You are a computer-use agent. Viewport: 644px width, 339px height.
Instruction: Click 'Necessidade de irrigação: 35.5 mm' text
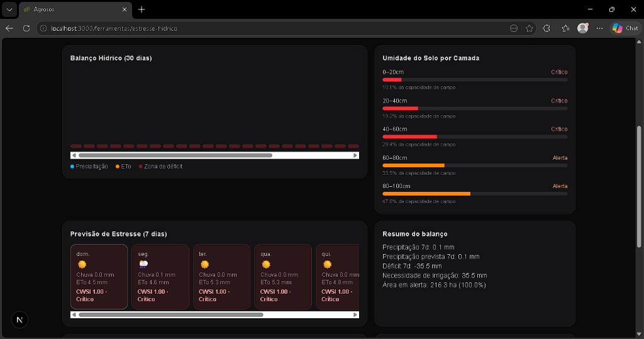435,275
